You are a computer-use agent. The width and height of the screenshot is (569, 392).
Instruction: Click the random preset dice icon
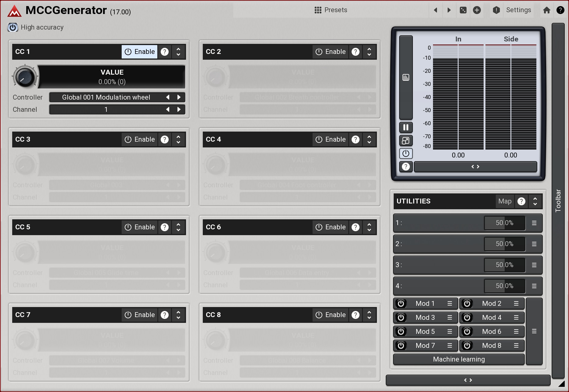(x=463, y=10)
